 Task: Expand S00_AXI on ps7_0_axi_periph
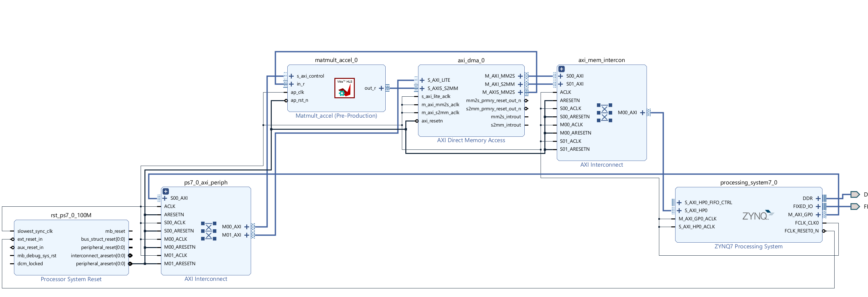(x=165, y=198)
